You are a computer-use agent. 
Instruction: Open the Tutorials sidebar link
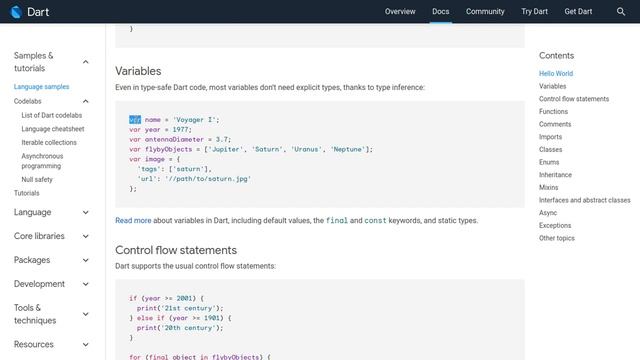click(27, 193)
